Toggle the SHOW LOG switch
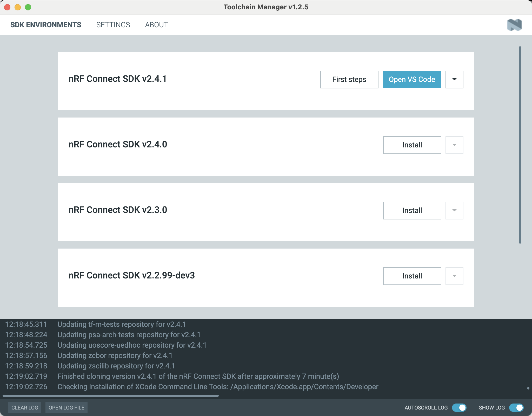 click(516, 408)
